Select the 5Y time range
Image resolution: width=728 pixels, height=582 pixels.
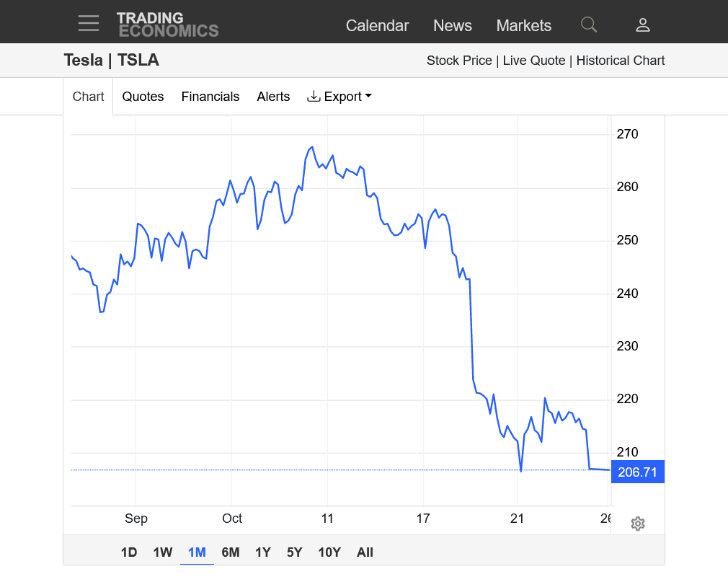(x=294, y=552)
